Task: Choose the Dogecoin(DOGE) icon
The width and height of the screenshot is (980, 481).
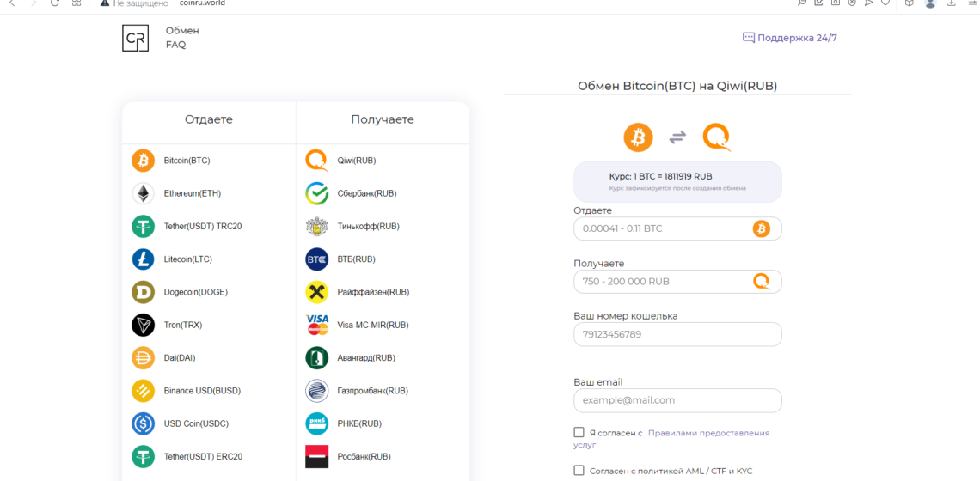Action: point(143,292)
